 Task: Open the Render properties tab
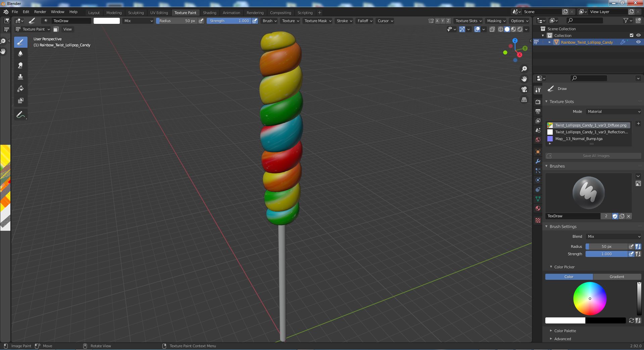538,102
